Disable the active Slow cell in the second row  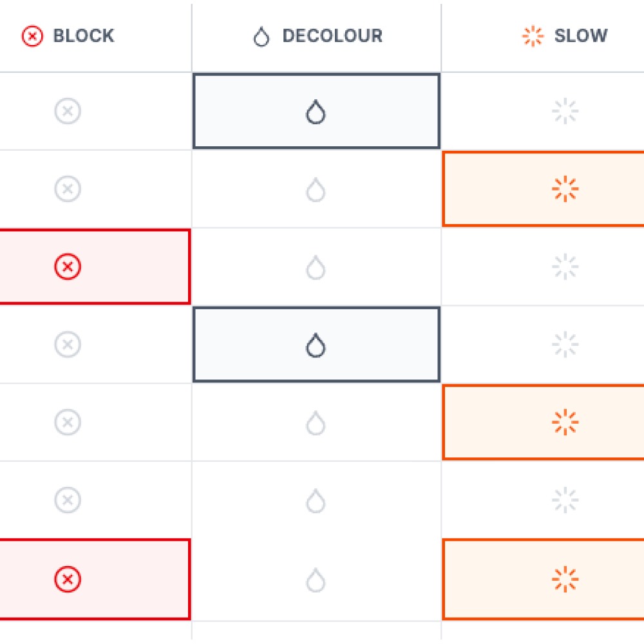pyautogui.click(x=565, y=189)
